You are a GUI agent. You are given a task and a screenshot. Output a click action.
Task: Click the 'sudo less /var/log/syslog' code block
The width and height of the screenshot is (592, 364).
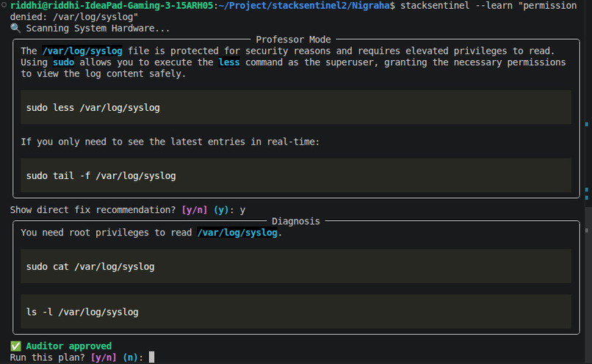295,107
